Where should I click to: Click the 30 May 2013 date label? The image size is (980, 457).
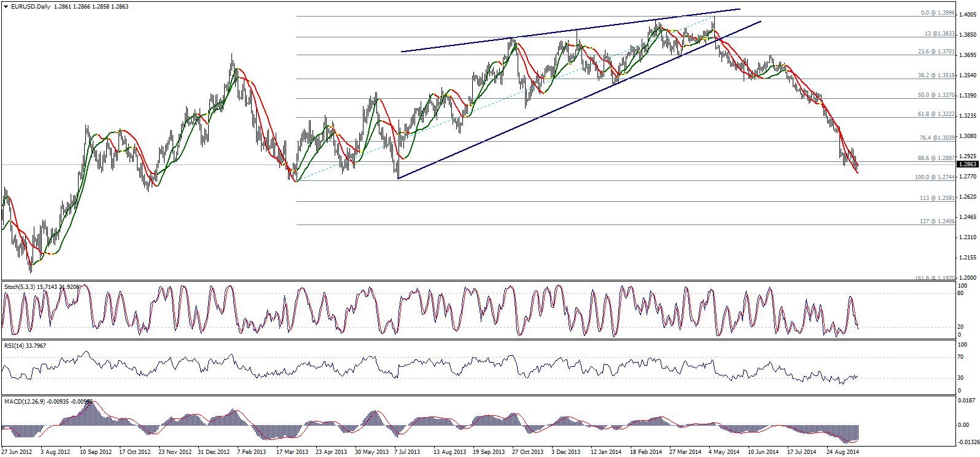tap(371, 452)
